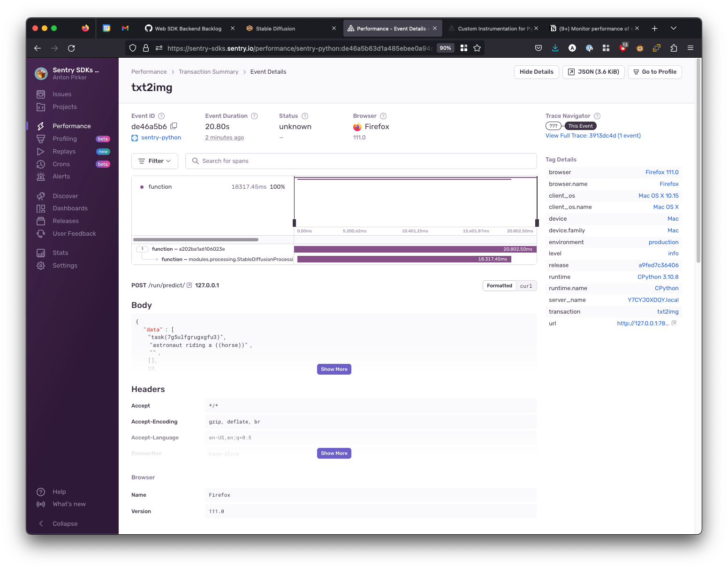
Task: Go to Transaction Summary breadcrumb
Action: click(209, 72)
